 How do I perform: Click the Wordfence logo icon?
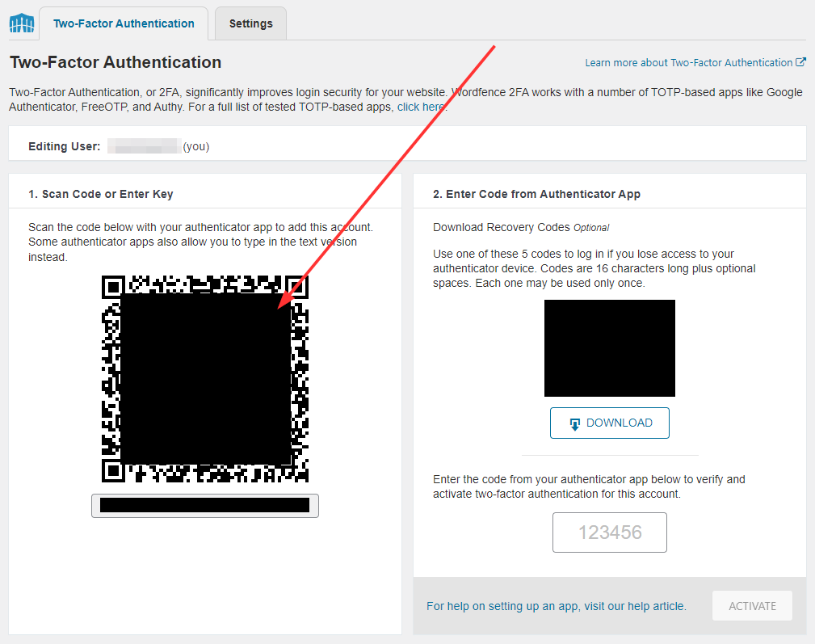click(x=22, y=23)
